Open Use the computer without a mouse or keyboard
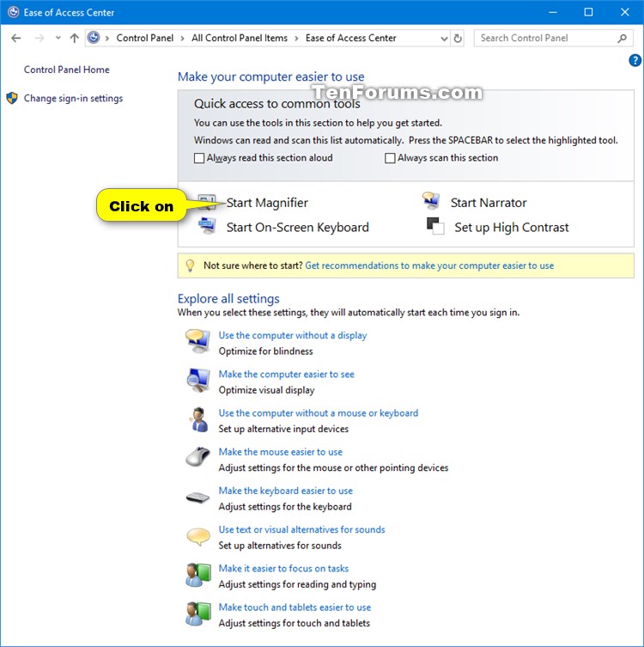Screen dimensions: 644x647 tap(319, 413)
